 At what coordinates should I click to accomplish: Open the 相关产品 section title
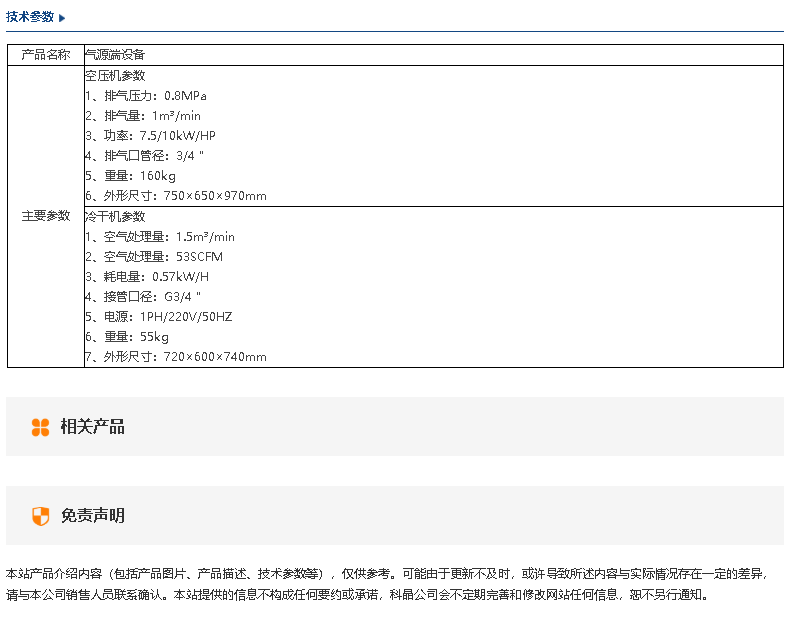[92, 427]
